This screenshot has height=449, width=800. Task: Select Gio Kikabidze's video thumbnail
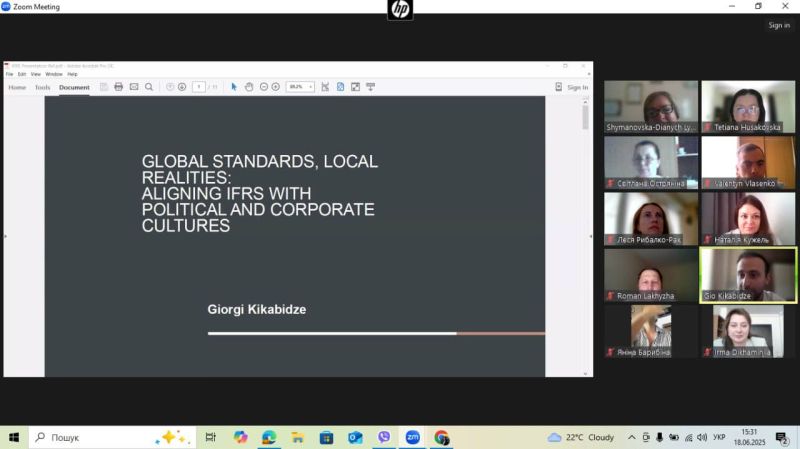[x=748, y=274]
